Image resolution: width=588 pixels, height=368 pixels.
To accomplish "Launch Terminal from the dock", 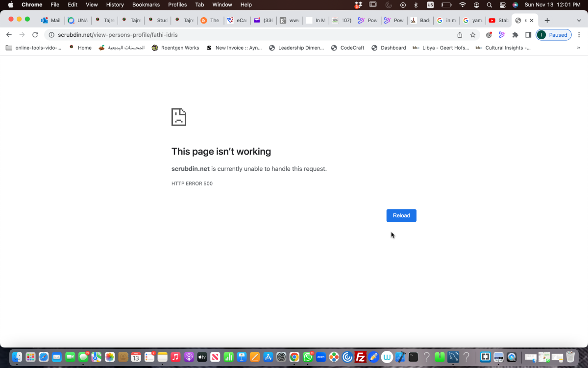I will click(x=414, y=357).
